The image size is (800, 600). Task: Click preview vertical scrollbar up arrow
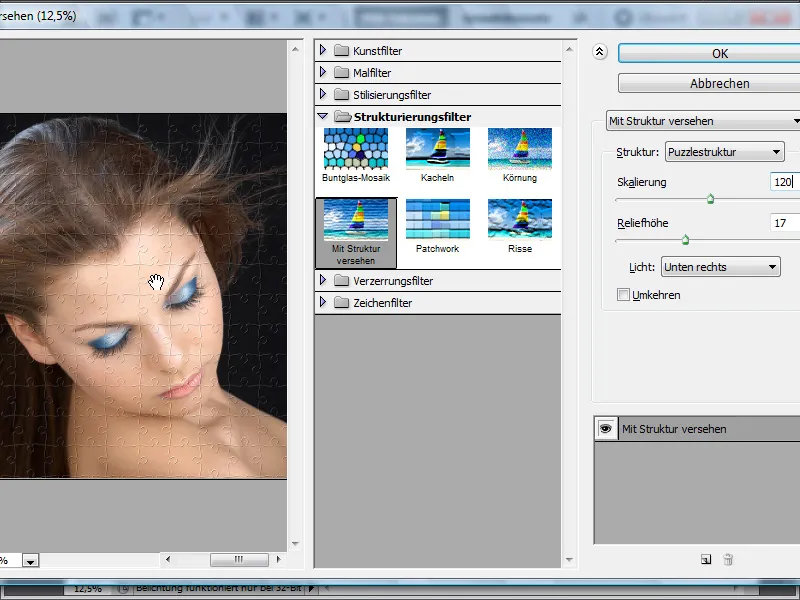(x=295, y=49)
